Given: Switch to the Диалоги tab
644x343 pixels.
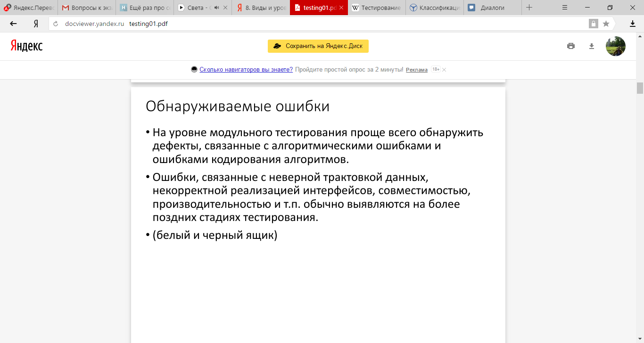Looking at the screenshot, I should (x=493, y=8).
